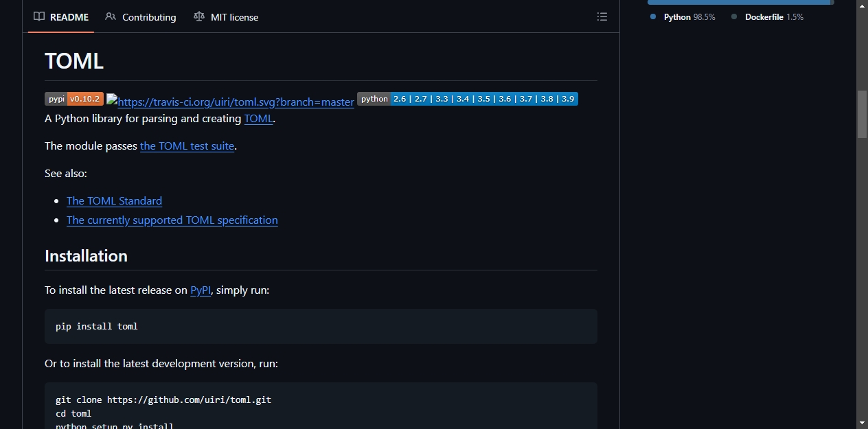The width and height of the screenshot is (868, 429).
Task: Open the travis-ci.org build status link
Action: pyautogui.click(x=231, y=102)
